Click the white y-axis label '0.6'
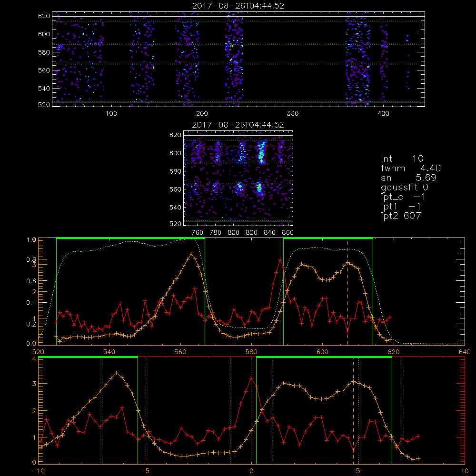 click(31, 281)
